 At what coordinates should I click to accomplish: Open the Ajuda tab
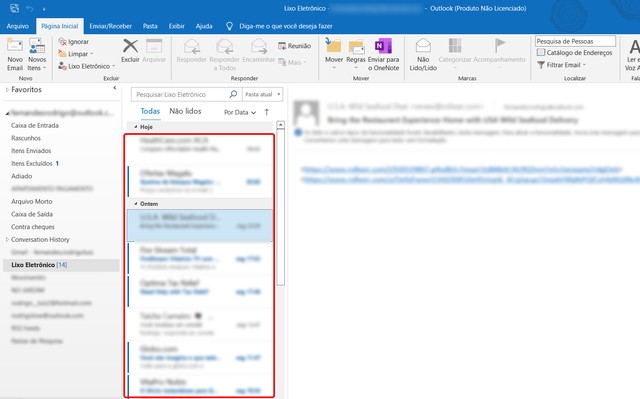[x=204, y=26]
